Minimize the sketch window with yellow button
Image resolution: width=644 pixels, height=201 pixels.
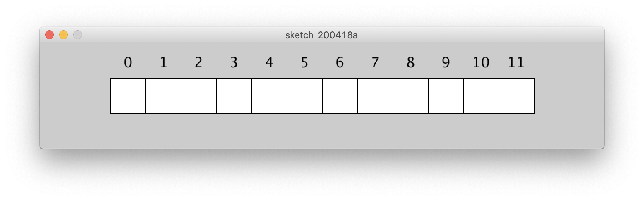point(64,35)
